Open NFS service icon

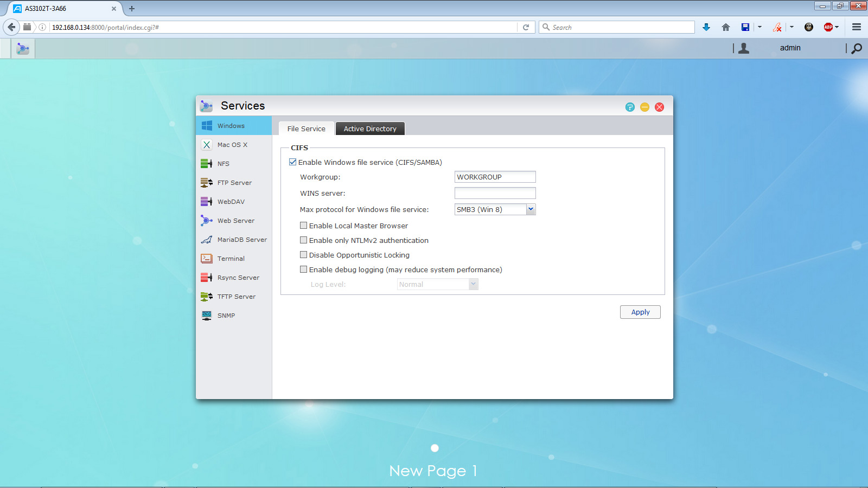207,164
